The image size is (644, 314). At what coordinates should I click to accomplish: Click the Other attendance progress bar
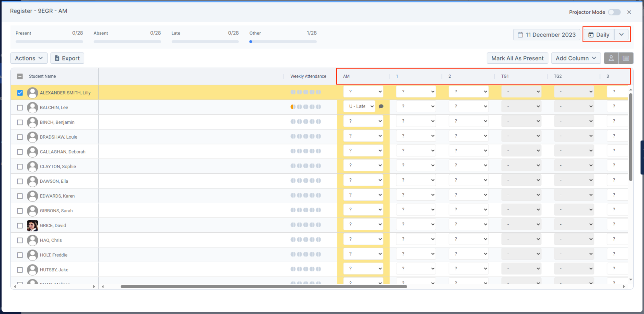283,41
